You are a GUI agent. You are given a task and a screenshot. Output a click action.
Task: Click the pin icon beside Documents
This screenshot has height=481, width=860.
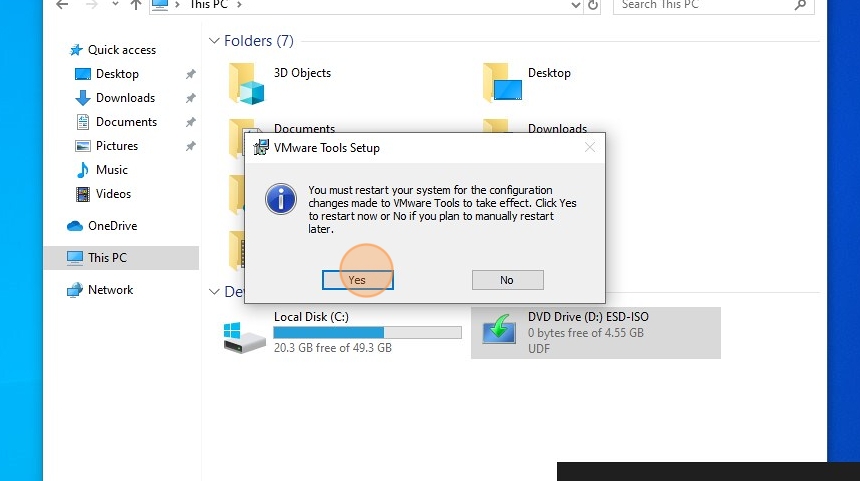190,122
